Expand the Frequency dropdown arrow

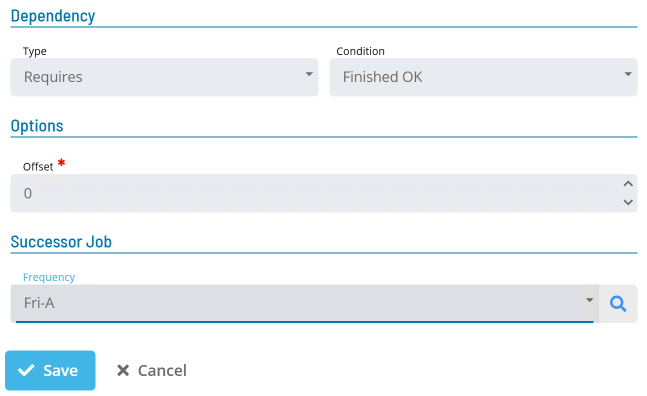[590, 300]
